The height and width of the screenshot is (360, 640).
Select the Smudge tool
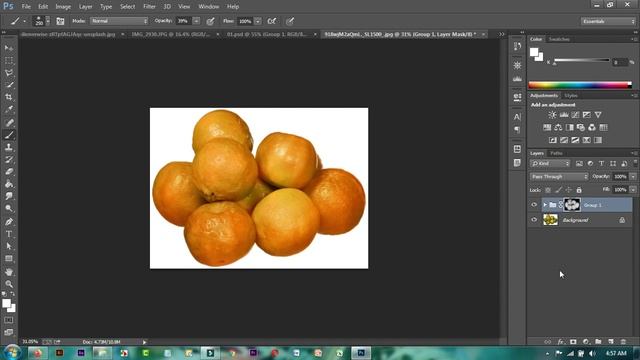[9, 196]
